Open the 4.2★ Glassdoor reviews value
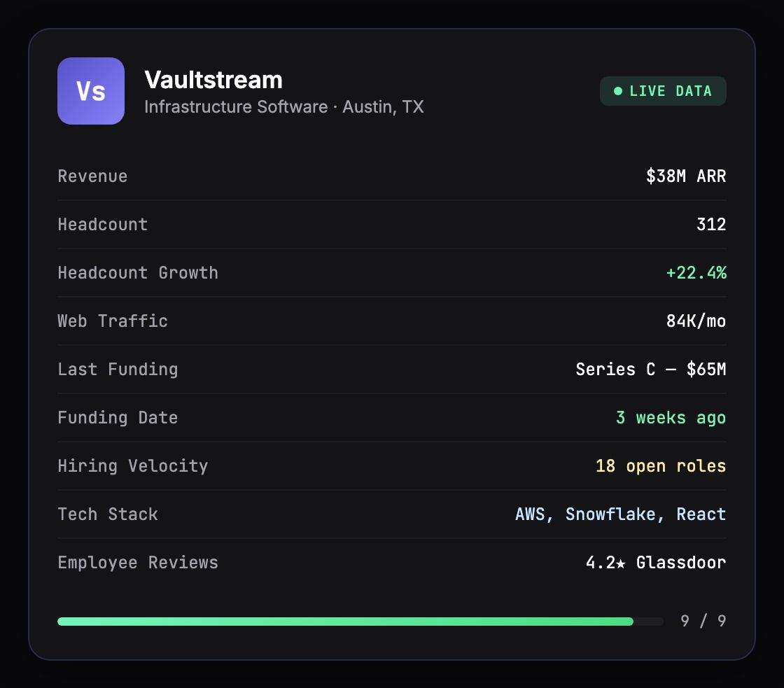This screenshot has height=688, width=784. click(656, 563)
